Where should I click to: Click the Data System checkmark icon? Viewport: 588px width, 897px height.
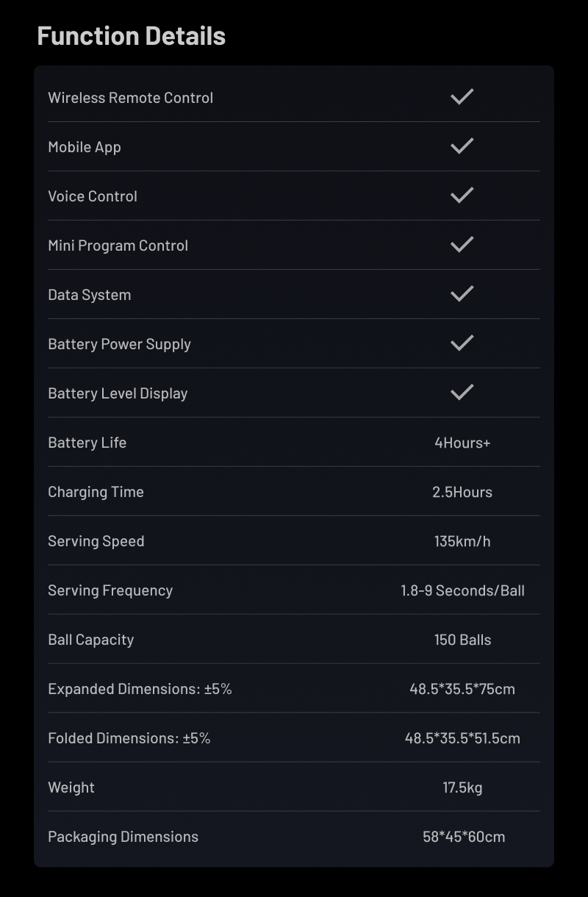click(462, 294)
